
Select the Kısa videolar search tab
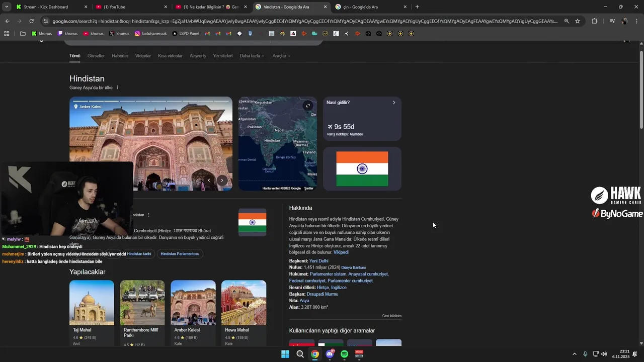click(x=170, y=56)
